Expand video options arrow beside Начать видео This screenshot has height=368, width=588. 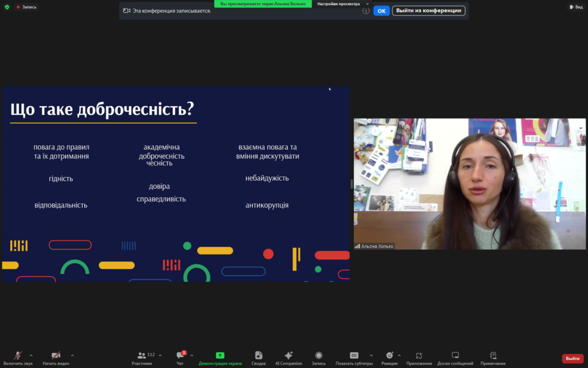(72, 355)
